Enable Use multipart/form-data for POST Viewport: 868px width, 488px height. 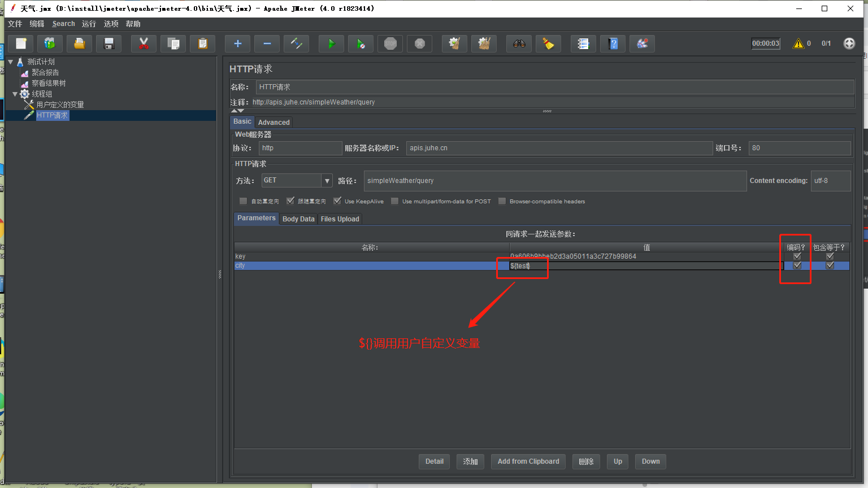point(394,201)
